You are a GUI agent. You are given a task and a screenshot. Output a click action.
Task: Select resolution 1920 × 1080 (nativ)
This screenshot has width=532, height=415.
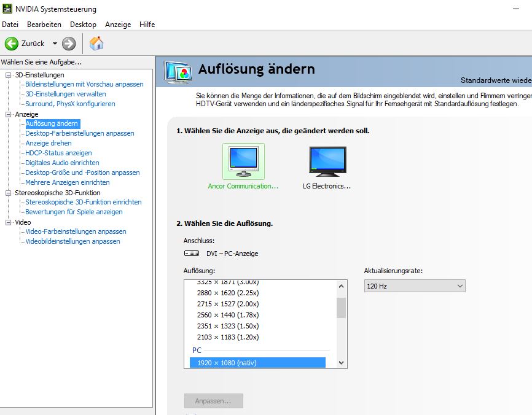[x=257, y=363]
